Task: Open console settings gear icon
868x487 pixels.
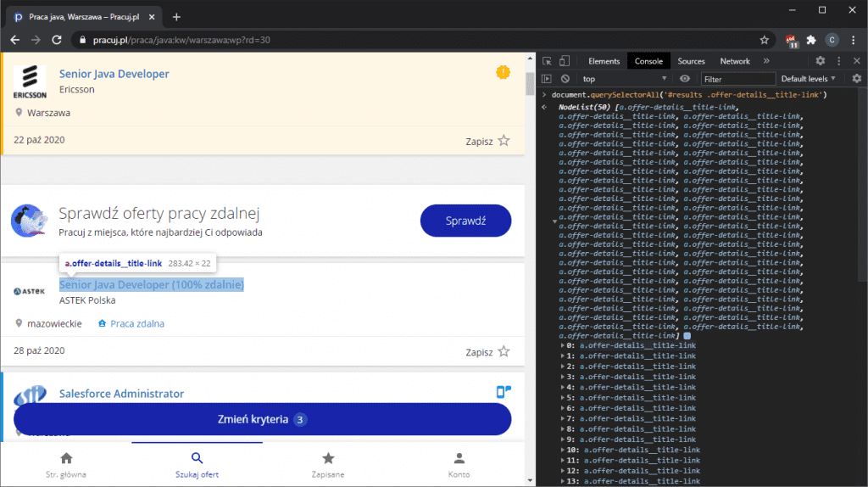Action: coord(857,79)
